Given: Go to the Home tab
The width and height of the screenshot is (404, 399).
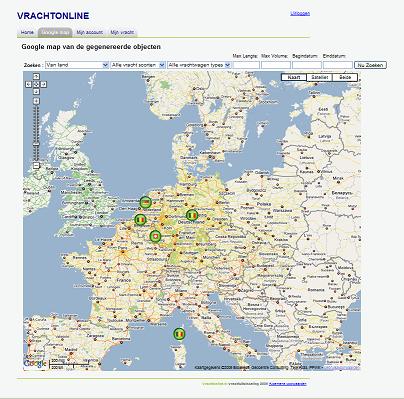Looking at the screenshot, I should pos(27,32).
